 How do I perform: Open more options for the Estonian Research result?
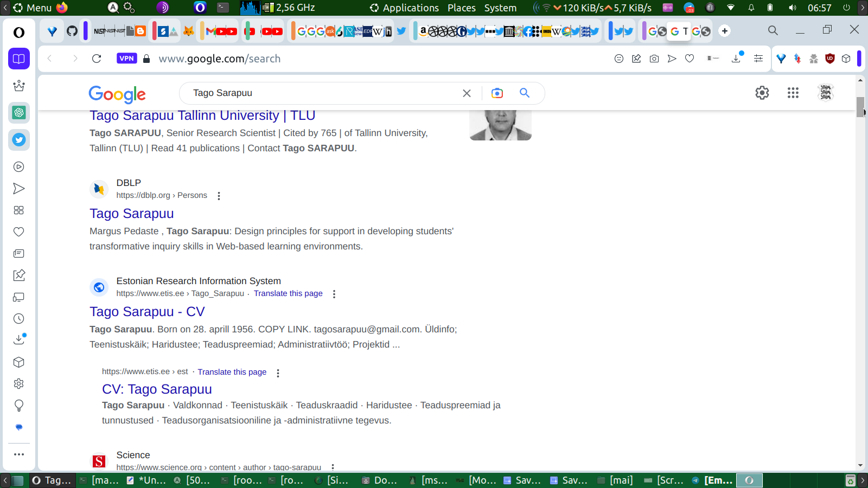tap(334, 294)
